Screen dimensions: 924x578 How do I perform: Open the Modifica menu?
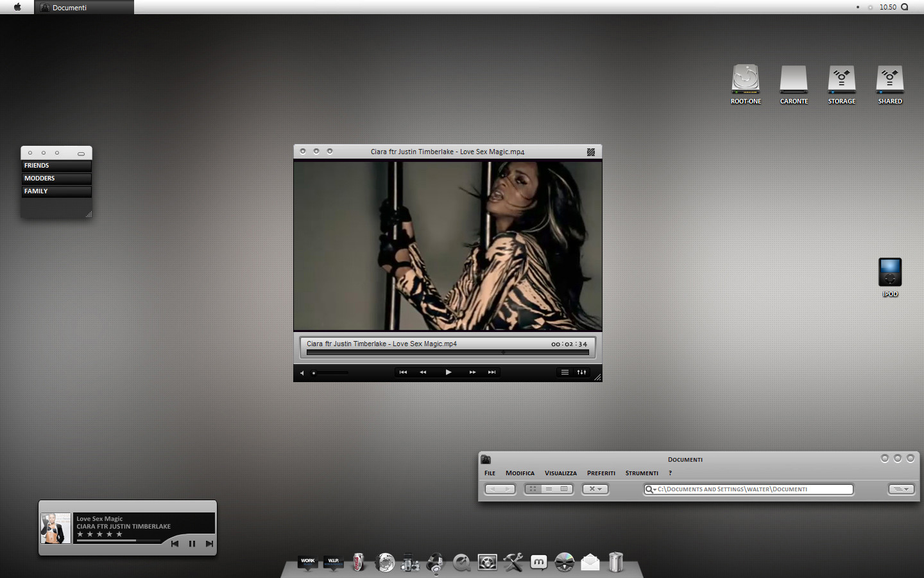point(520,473)
